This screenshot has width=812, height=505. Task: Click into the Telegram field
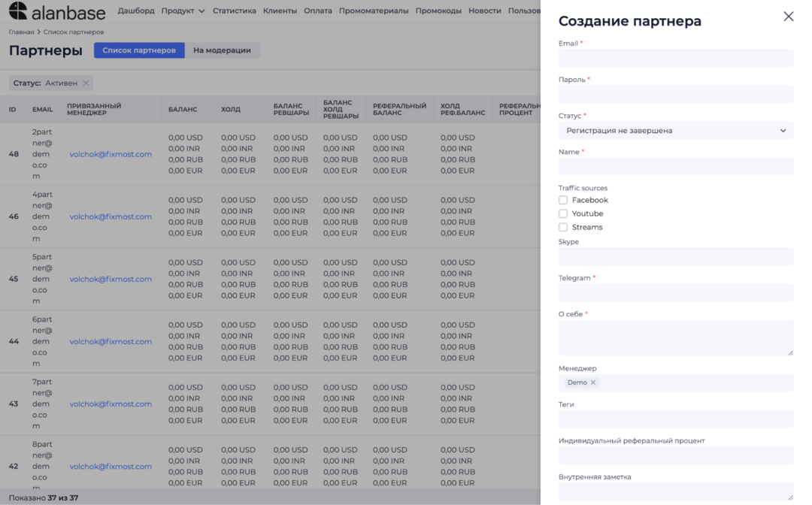675,293
